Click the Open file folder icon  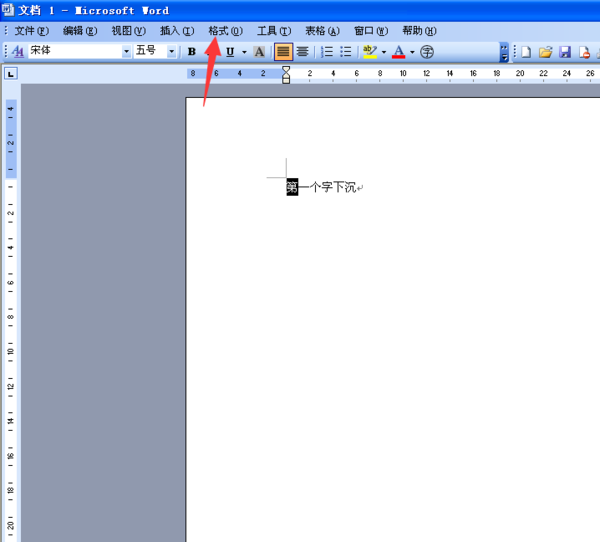click(x=546, y=52)
